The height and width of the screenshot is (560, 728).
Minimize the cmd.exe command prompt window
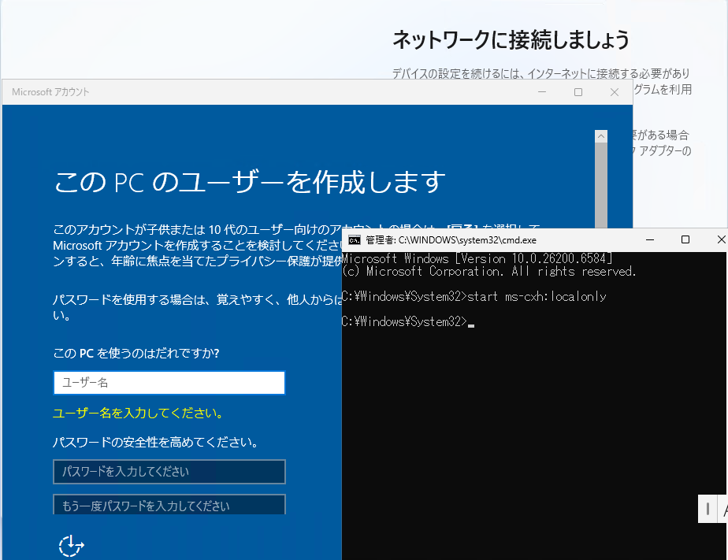point(649,239)
